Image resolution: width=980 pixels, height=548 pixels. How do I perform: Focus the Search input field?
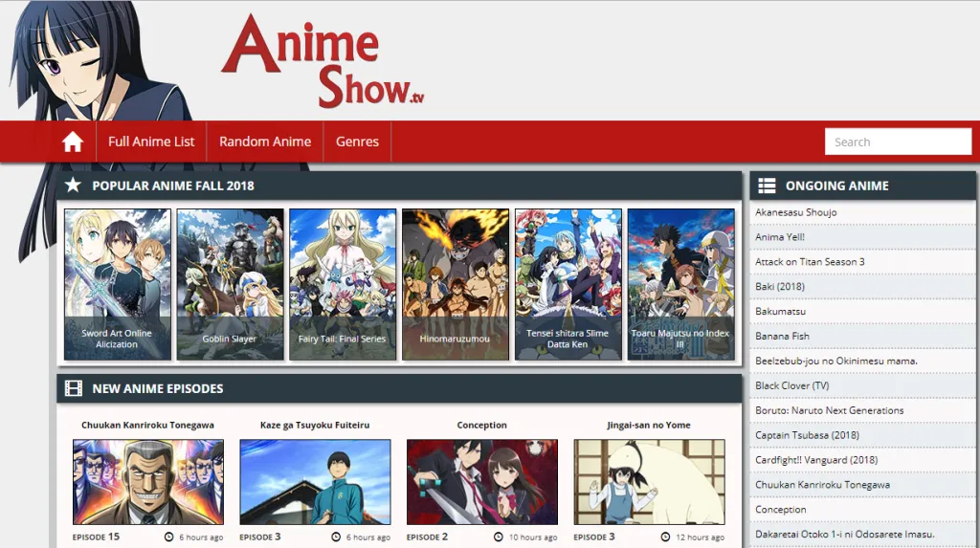[x=898, y=142]
